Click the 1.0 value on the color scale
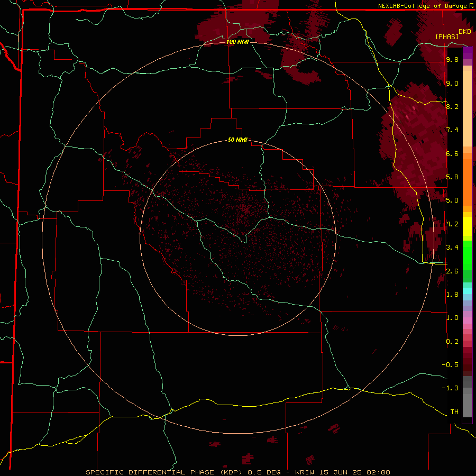The height and width of the screenshot is (476, 476). [452, 318]
